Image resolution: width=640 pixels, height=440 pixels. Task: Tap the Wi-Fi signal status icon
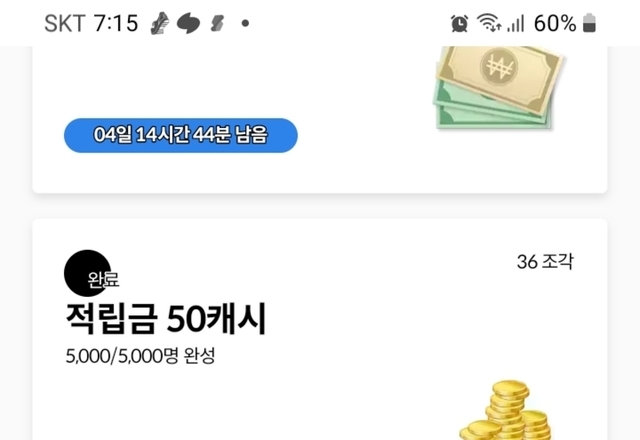click(x=489, y=22)
